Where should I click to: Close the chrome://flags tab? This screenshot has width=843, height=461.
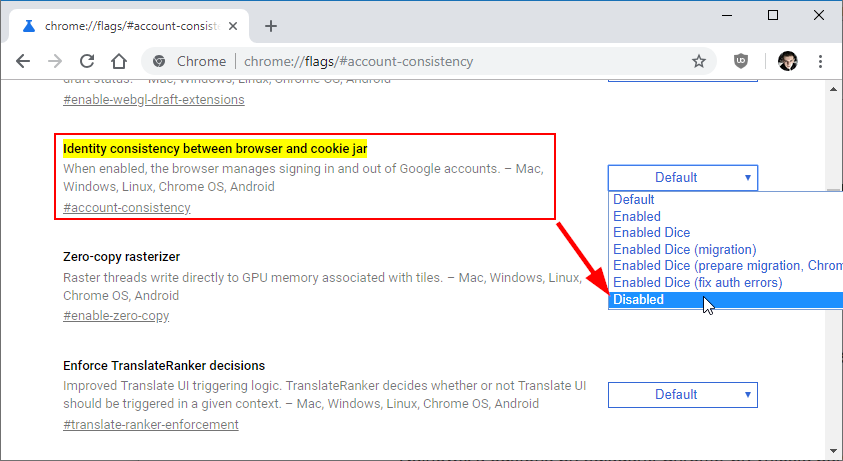(233, 26)
